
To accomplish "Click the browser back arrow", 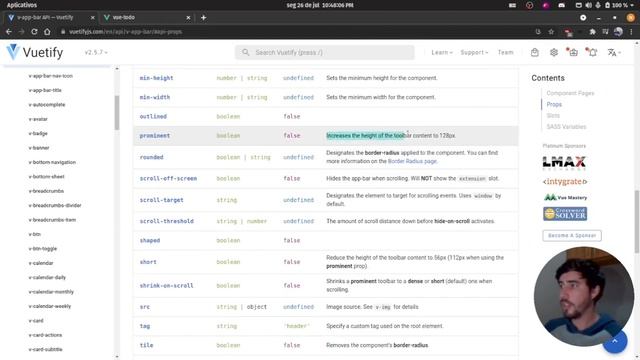I will [x=9, y=31].
